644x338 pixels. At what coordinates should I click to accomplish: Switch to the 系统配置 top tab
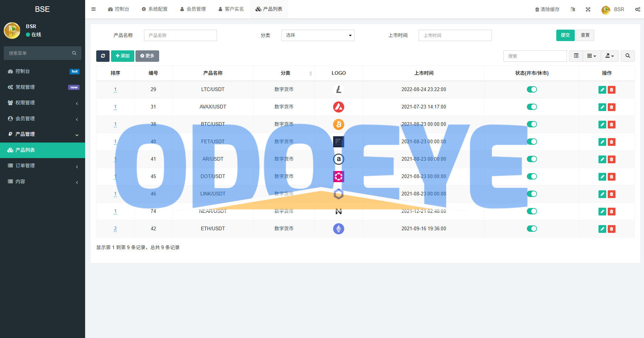(x=155, y=9)
